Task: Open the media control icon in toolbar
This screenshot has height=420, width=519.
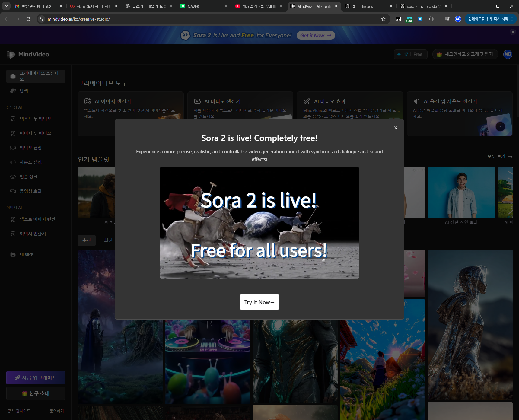Action: click(x=447, y=19)
